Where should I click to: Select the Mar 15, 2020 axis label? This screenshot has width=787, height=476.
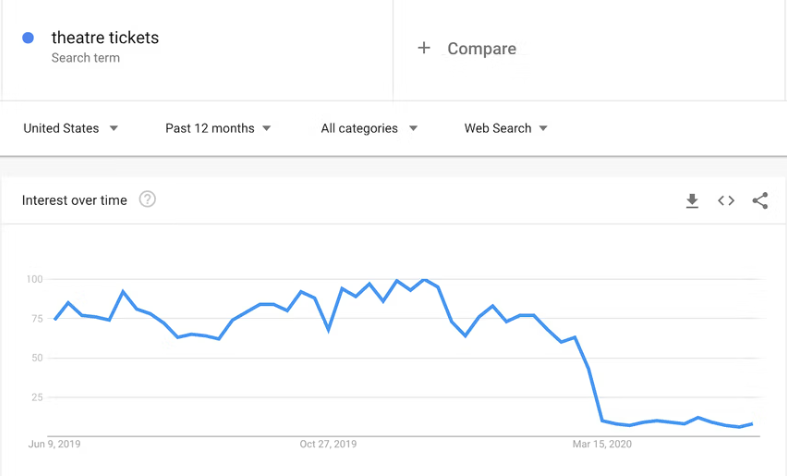click(x=602, y=444)
